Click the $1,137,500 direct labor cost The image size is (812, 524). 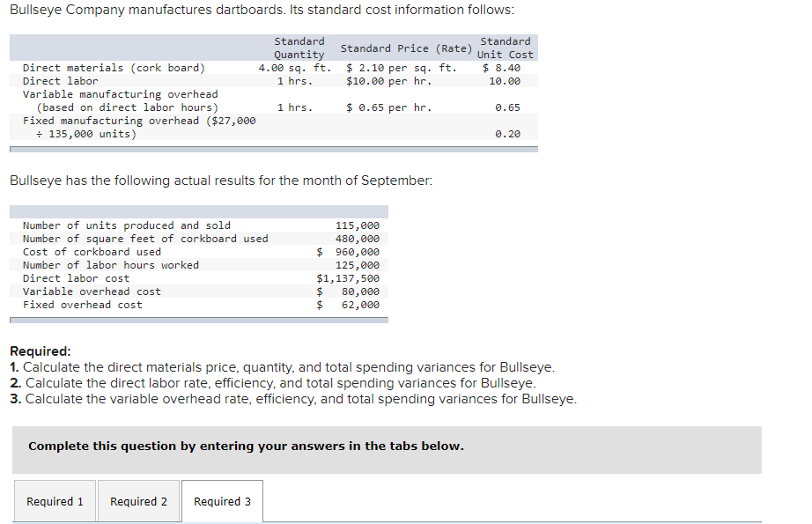(348, 278)
